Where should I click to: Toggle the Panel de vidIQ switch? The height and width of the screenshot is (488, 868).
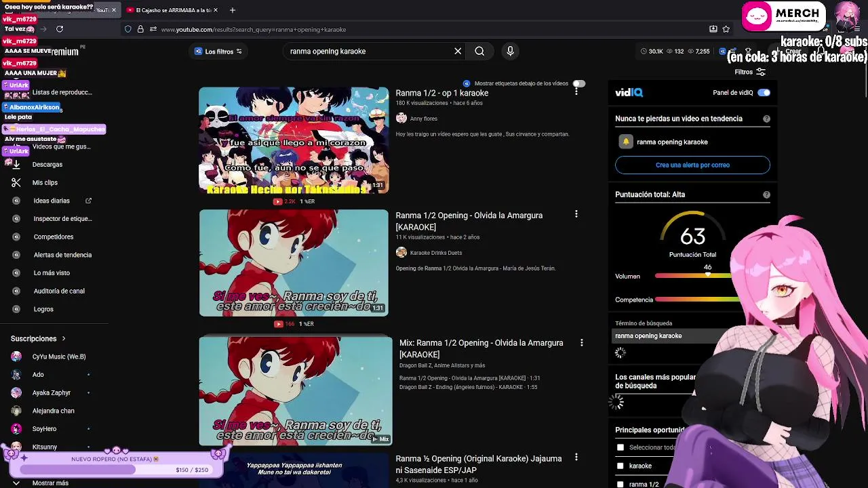click(x=764, y=92)
